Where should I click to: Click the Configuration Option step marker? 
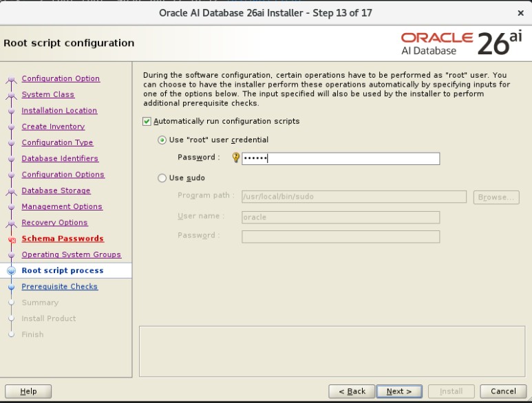pos(12,79)
